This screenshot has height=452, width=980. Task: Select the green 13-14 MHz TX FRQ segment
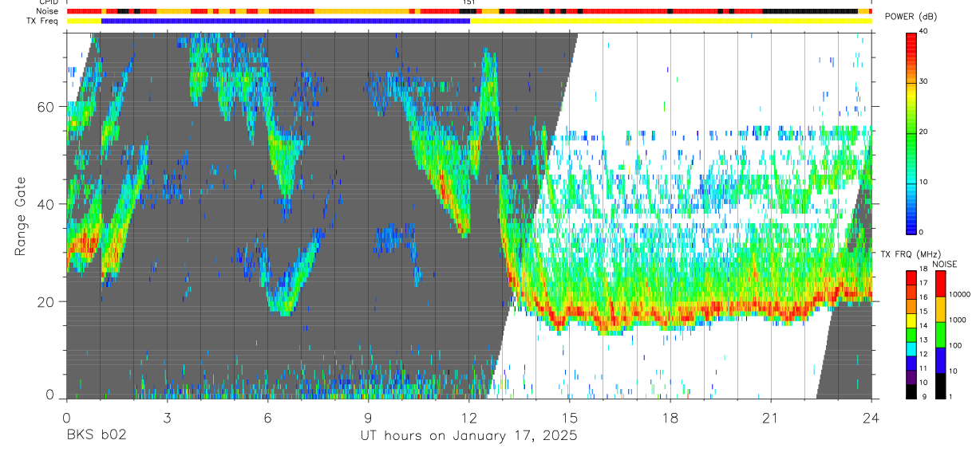coord(911,335)
